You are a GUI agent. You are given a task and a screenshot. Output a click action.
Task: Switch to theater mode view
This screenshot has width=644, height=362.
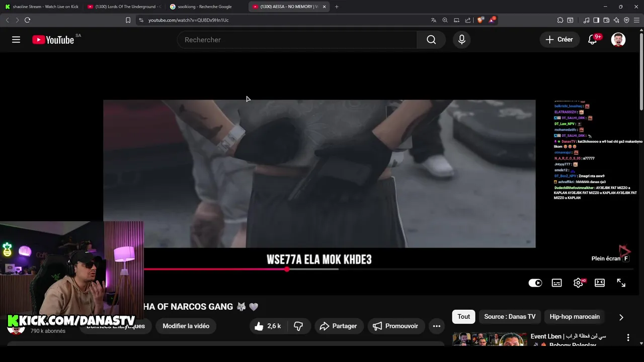(x=600, y=283)
